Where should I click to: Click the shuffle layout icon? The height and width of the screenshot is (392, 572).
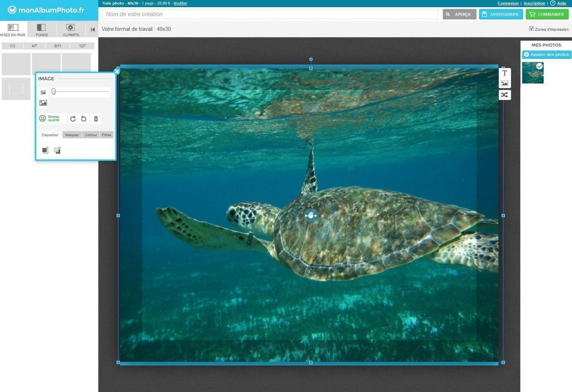pos(505,95)
